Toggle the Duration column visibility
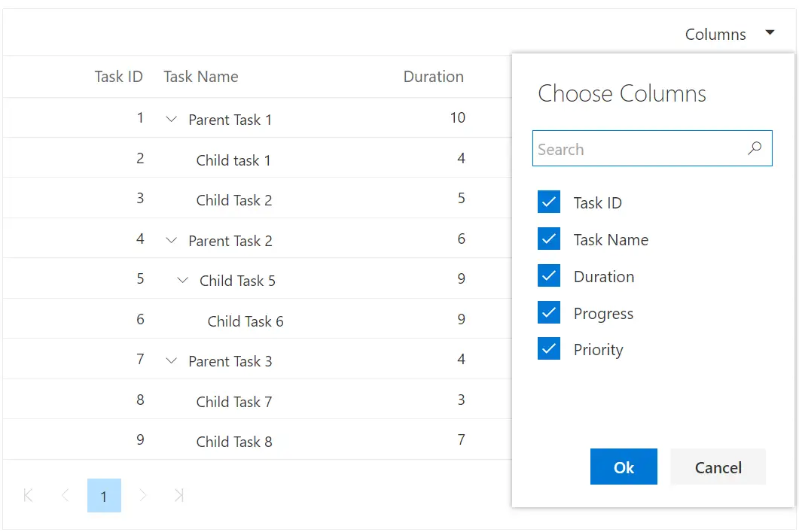 (x=549, y=276)
